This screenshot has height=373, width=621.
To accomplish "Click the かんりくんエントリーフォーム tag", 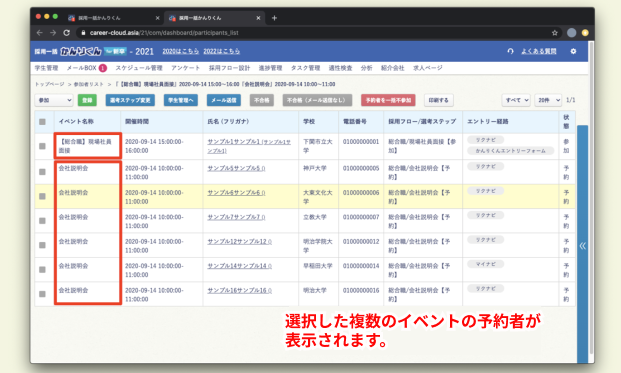I will click(511, 151).
